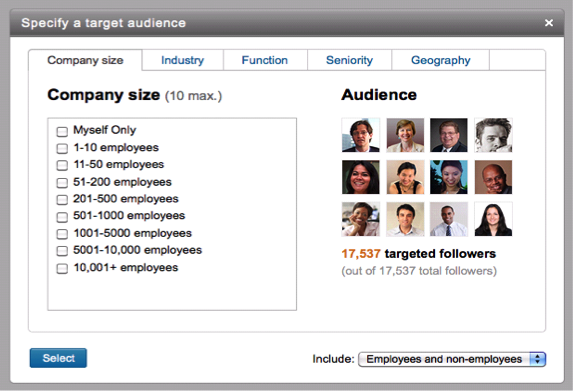The height and width of the screenshot is (391, 573).
Task: Enable the 11-50 employees checkbox
Action: tap(62, 165)
